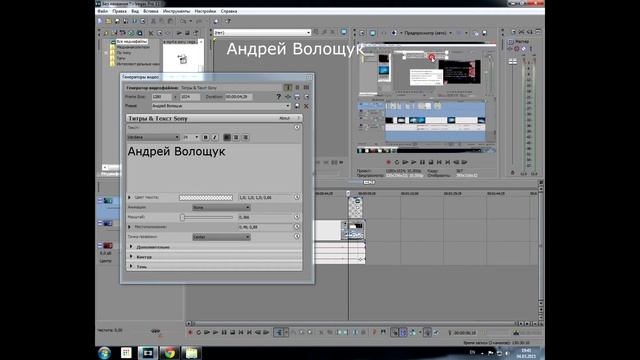Click the question mark help button beside About
The image size is (640, 360).
(x=298, y=118)
